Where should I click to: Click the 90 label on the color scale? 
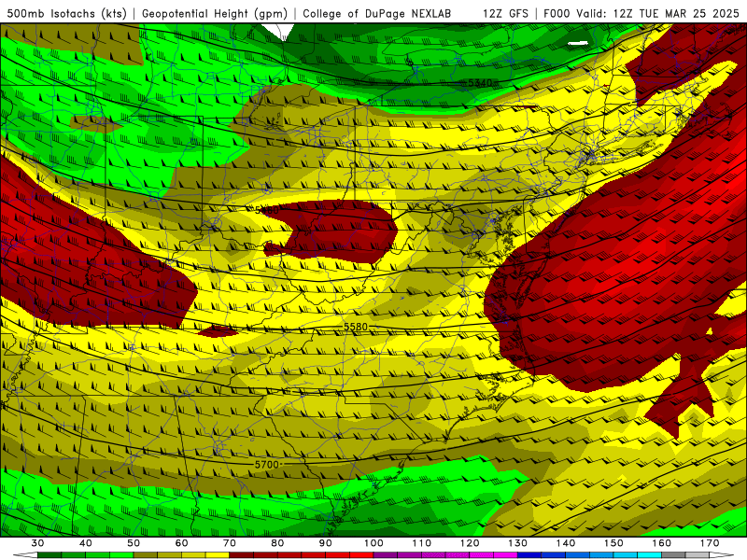coord(326,543)
